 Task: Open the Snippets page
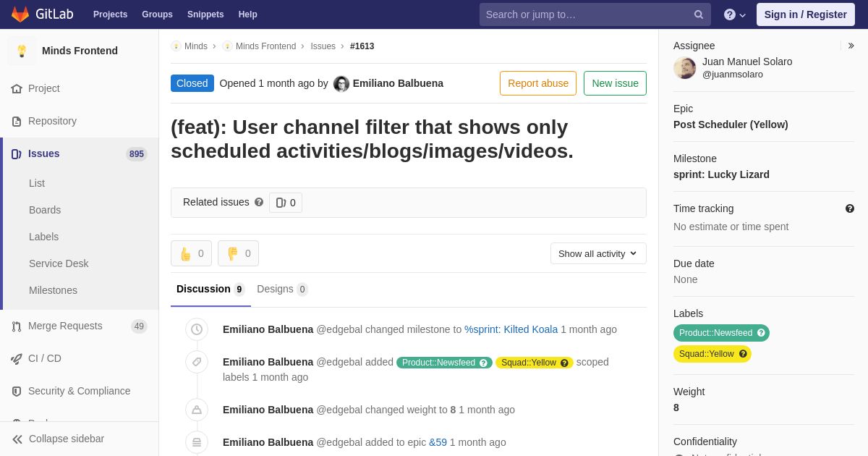pyautogui.click(x=205, y=14)
